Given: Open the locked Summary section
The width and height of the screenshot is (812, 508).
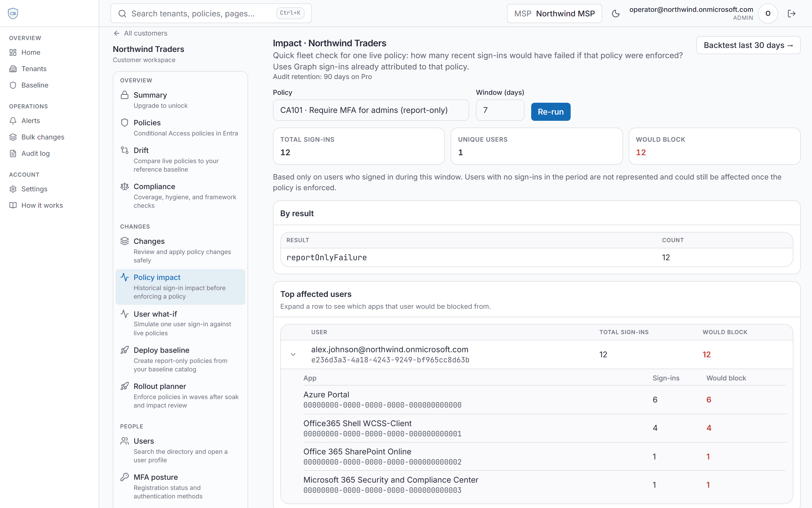Looking at the screenshot, I should pos(180,100).
